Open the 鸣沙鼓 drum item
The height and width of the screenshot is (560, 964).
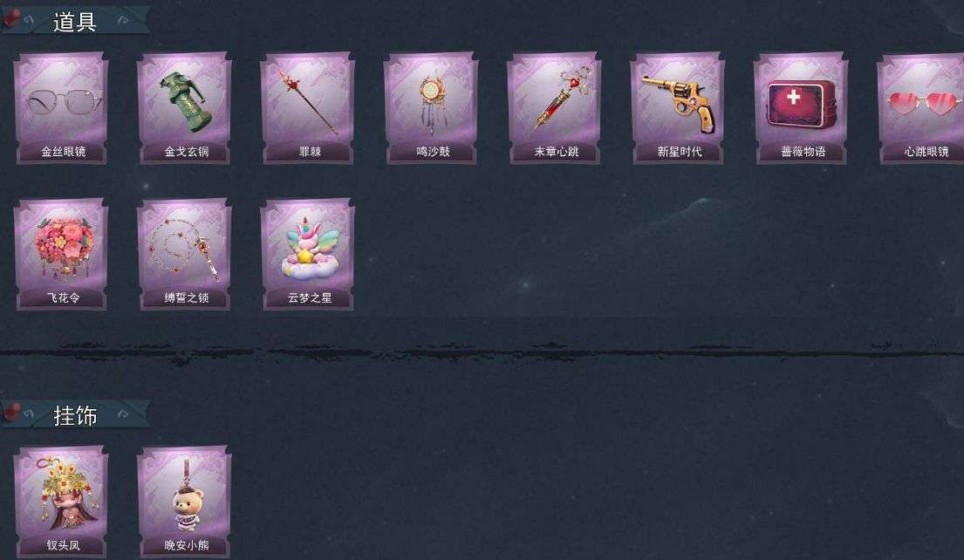point(432,108)
